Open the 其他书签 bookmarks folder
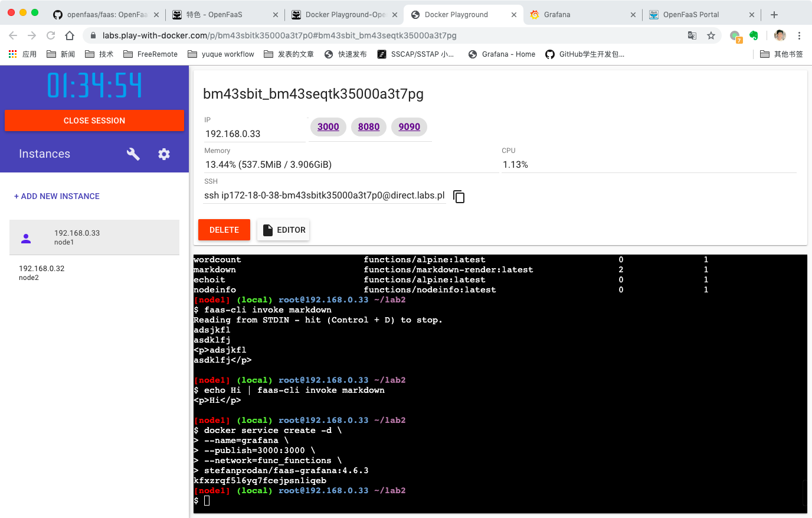Image resolution: width=812 pixels, height=518 pixels. [781, 54]
